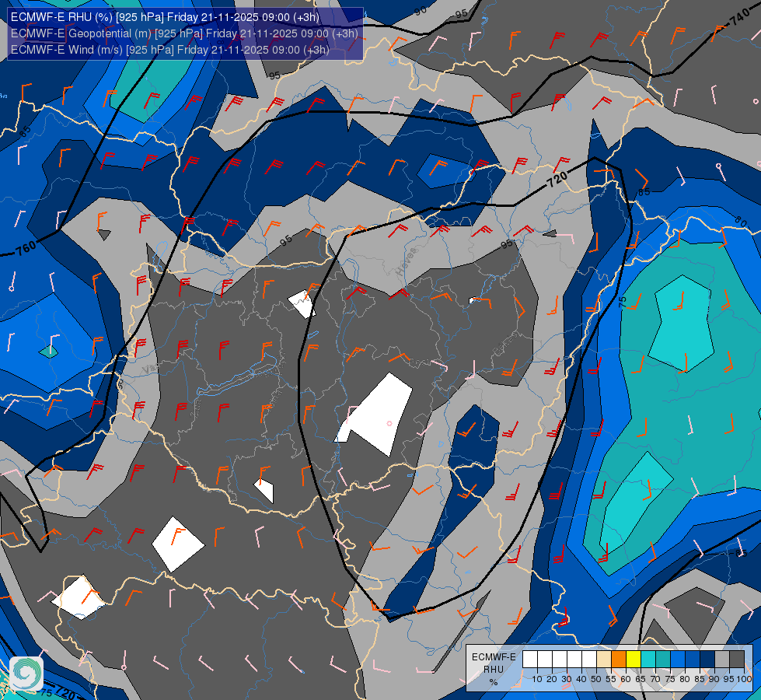This screenshot has height=700, width=761.
Task: Pick the beige 50–55% legend swatch
Action: [x=604, y=660]
